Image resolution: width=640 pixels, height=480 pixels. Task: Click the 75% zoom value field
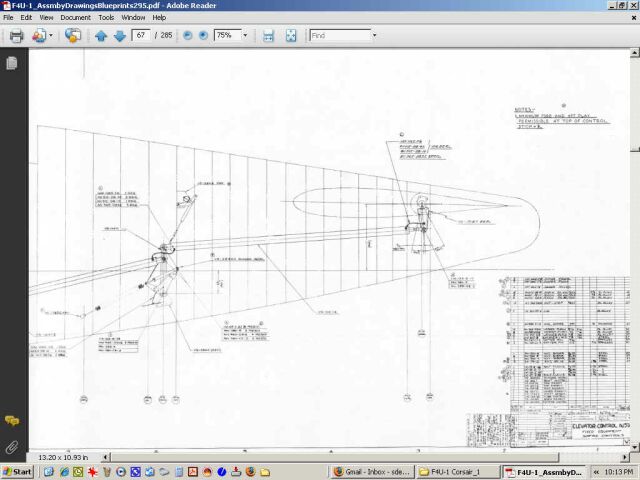(228, 36)
